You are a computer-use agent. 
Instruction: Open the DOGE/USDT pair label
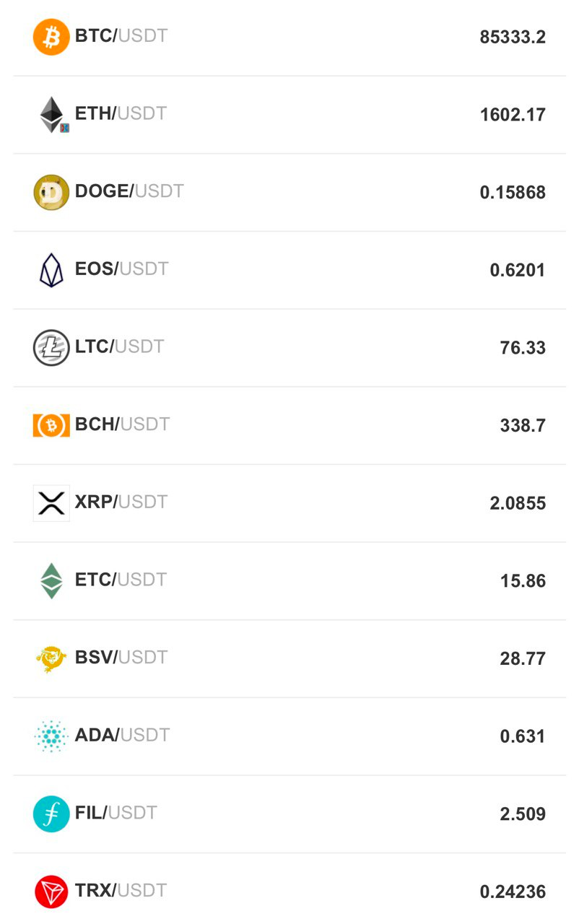[x=129, y=191]
